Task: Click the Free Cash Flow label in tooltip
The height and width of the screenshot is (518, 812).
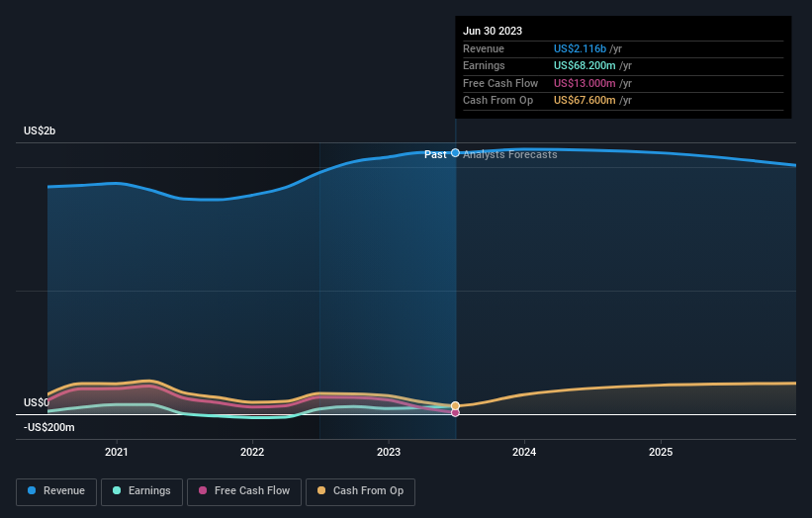Action: click(500, 83)
